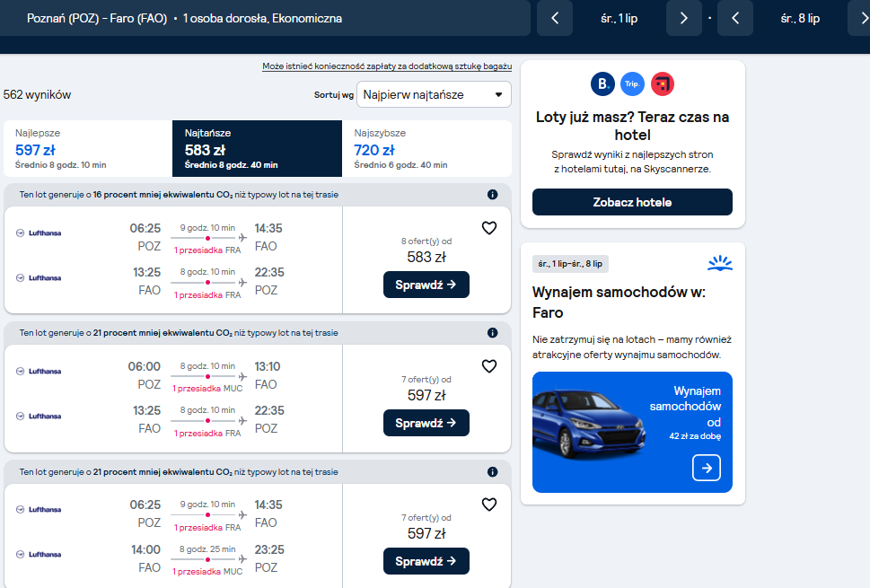The height and width of the screenshot is (588, 870).
Task: Go to previous return date before śr., 8 lip
Action: pyautogui.click(x=735, y=18)
